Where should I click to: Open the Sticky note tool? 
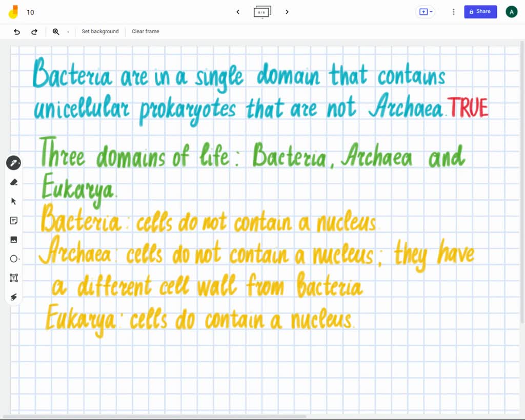click(14, 220)
